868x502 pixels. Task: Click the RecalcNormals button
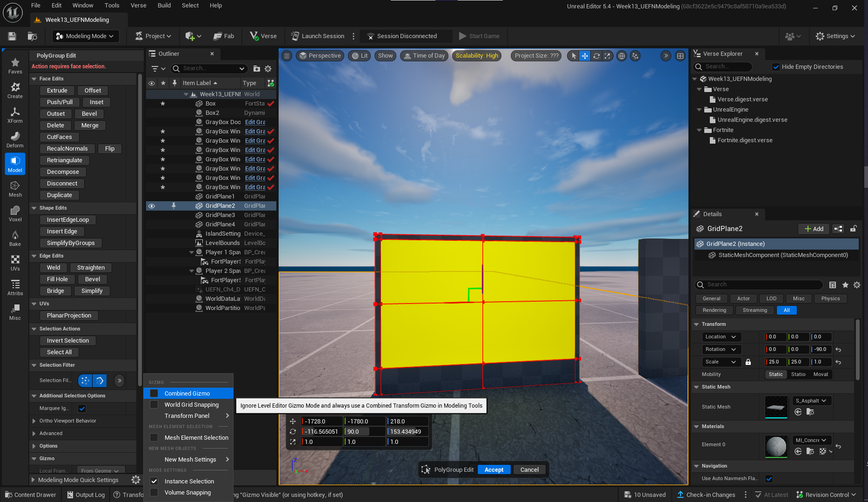coord(67,148)
